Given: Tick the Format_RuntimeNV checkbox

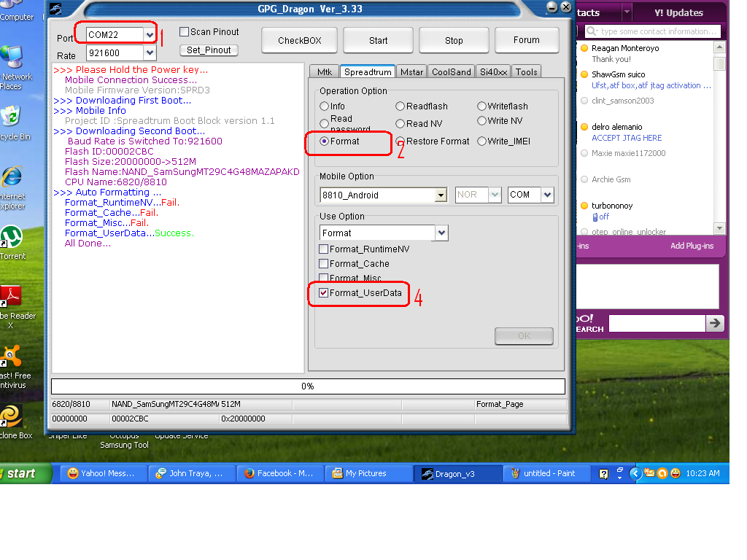Looking at the screenshot, I should [x=323, y=249].
